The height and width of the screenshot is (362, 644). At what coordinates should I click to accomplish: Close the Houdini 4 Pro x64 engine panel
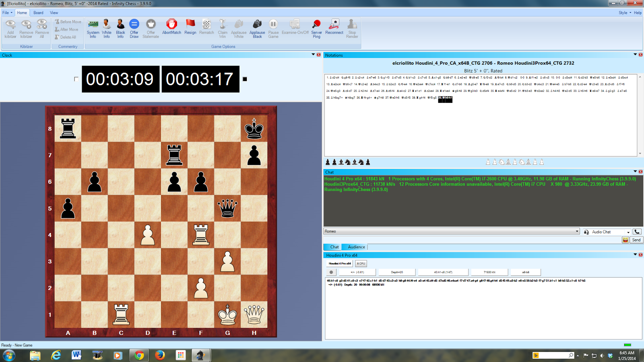[x=640, y=255]
